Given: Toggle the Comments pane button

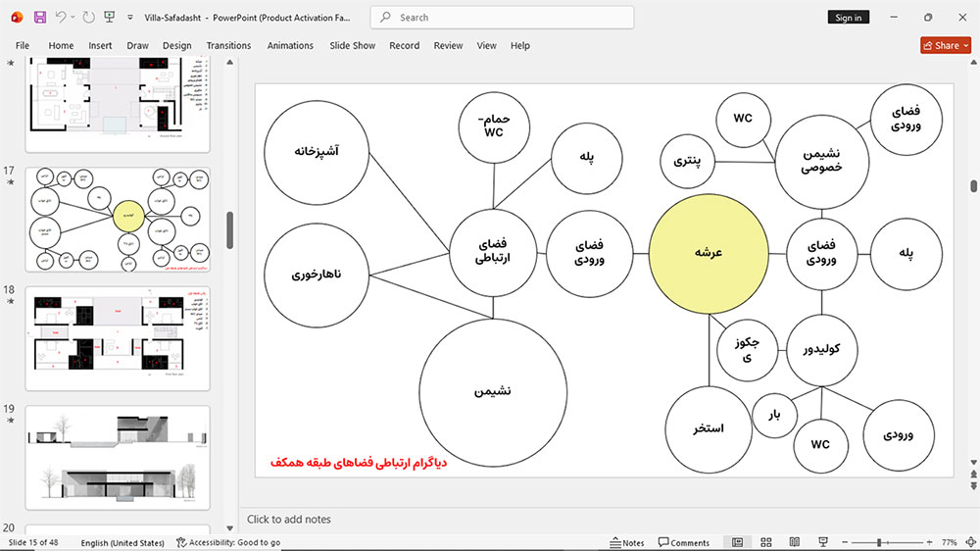Looking at the screenshot, I should (x=684, y=543).
